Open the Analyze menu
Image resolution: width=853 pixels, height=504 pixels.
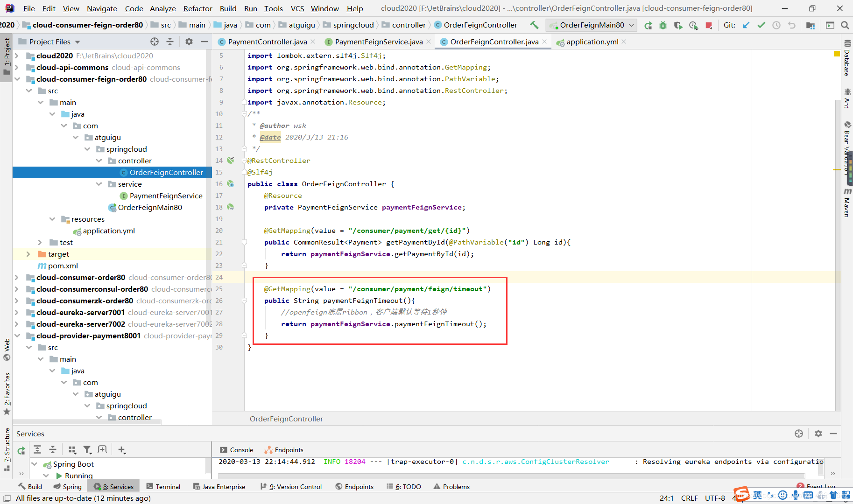tap(162, 8)
